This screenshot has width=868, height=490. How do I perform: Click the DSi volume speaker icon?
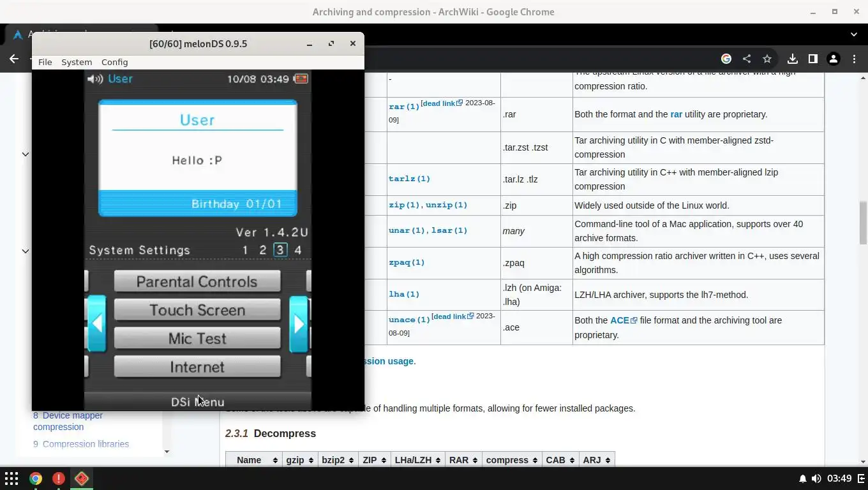click(x=94, y=78)
